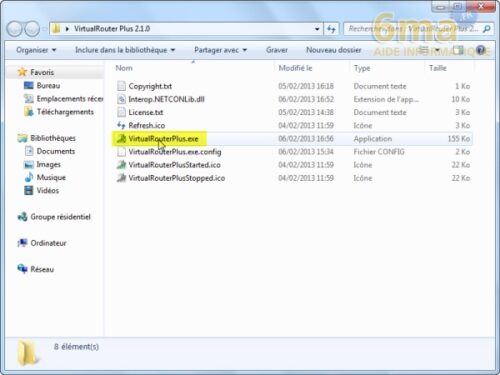Screen dimensions: 500x375
Task: Click the Refresh.ico file icon
Action: pos(121,125)
